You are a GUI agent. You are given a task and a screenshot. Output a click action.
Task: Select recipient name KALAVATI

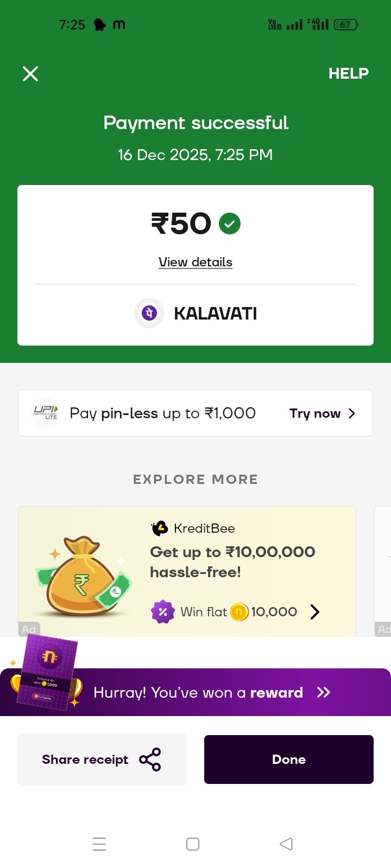(x=216, y=314)
